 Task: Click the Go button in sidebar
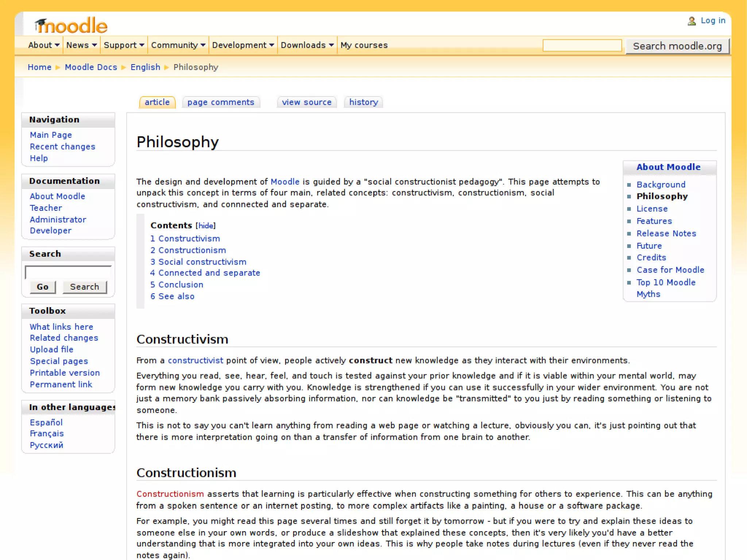[43, 287]
